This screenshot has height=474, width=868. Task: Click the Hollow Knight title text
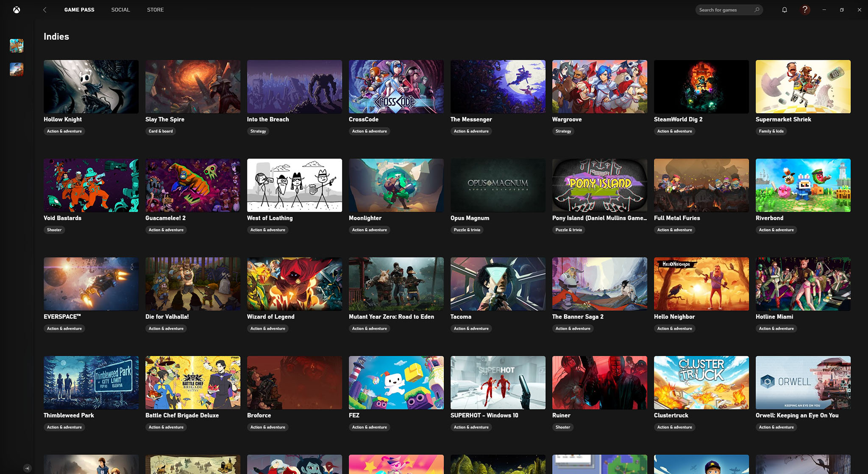pyautogui.click(x=63, y=120)
